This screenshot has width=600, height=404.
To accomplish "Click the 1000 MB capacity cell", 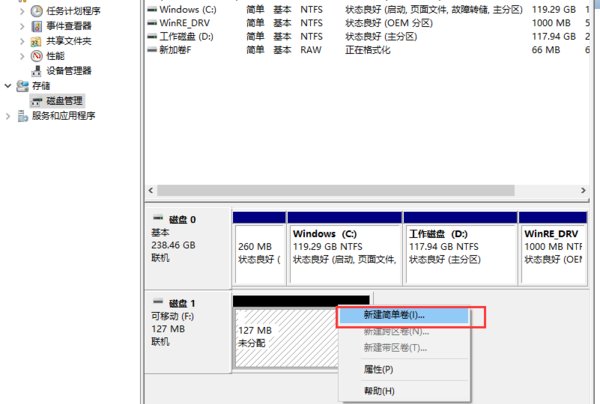I will coord(551,23).
